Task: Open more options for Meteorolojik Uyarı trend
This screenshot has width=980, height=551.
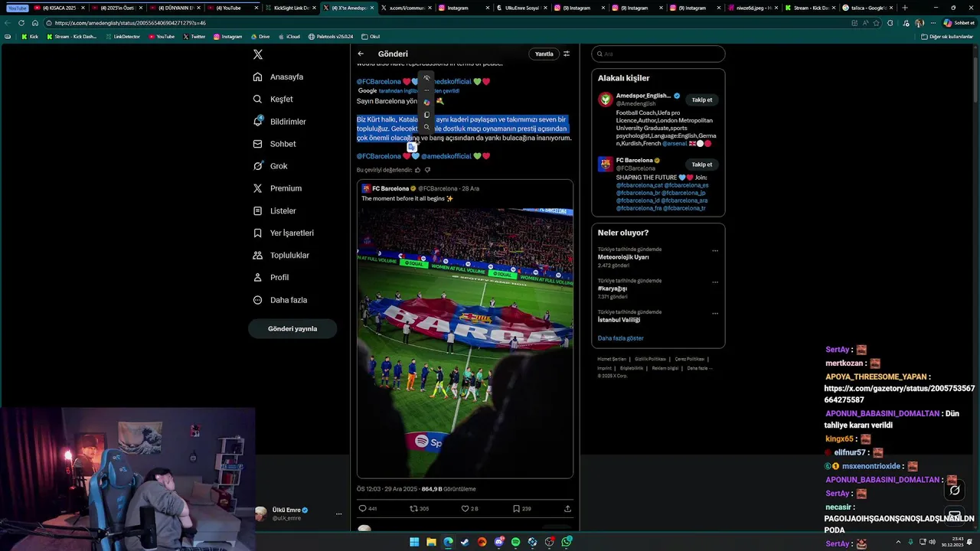Action: tap(715, 251)
